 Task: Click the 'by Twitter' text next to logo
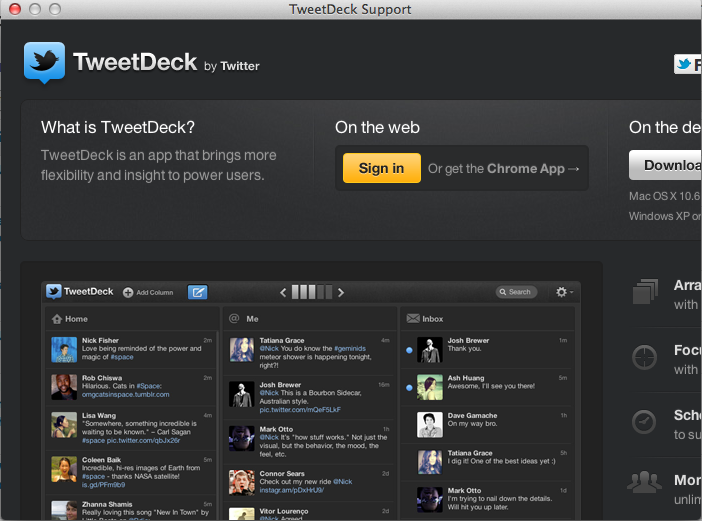232,66
